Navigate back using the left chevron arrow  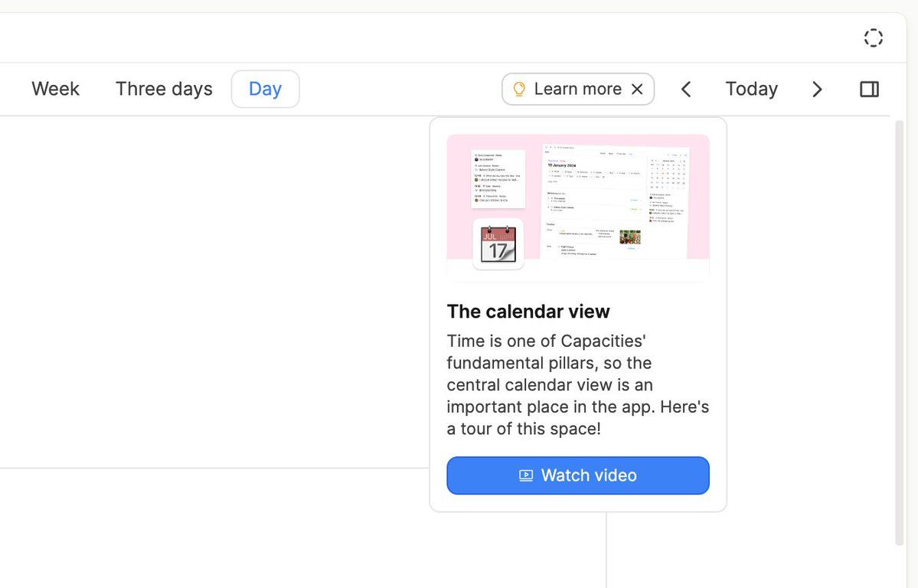(x=686, y=89)
